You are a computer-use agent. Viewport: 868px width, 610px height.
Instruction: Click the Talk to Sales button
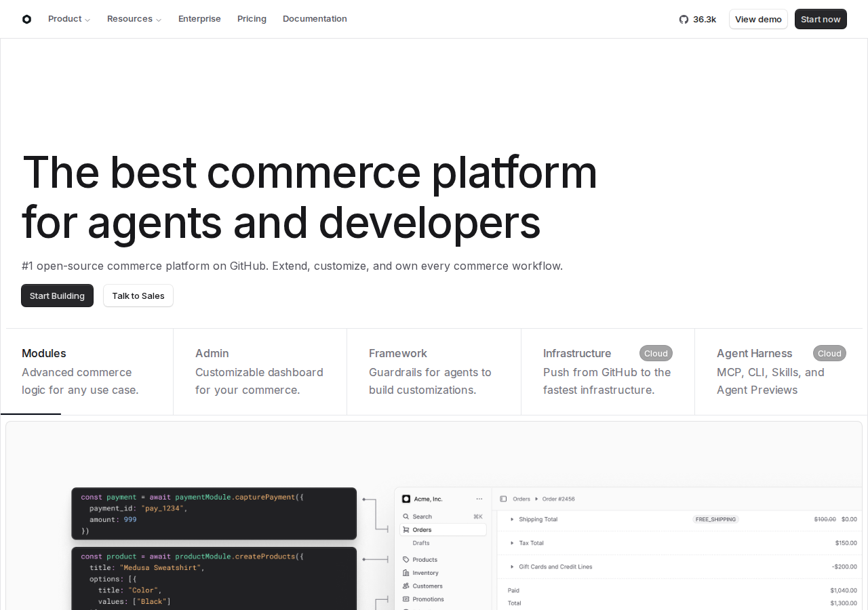point(138,296)
